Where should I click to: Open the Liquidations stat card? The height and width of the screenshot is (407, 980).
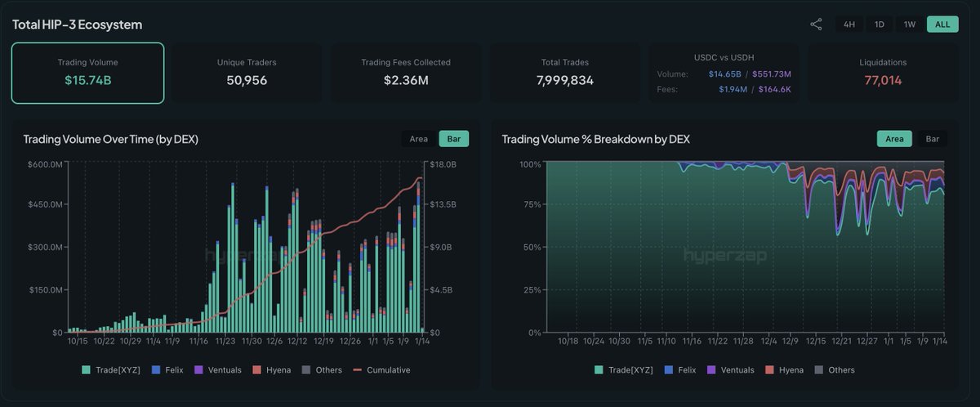(x=883, y=73)
